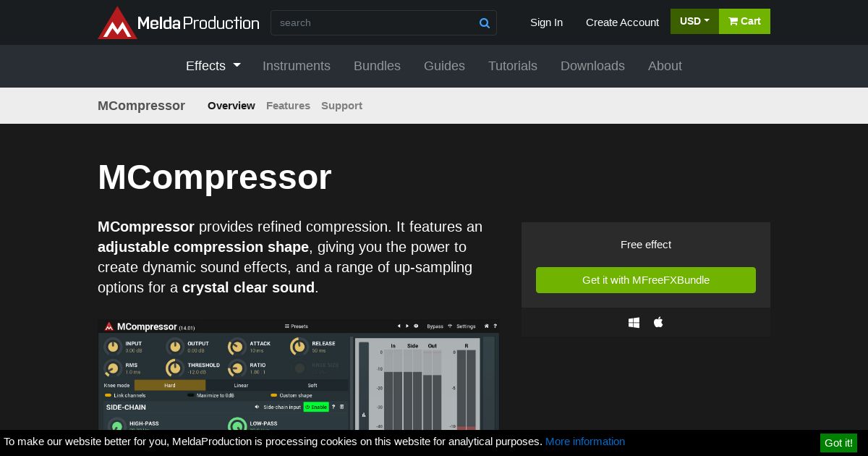Click the 'Free effect' label
The image size is (868, 456).
[646, 245]
